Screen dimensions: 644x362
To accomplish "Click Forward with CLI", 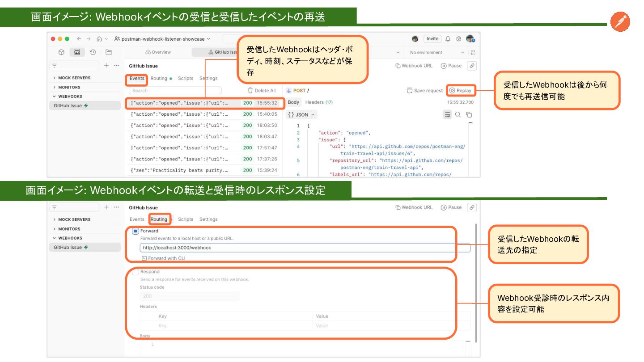I will (x=163, y=258).
